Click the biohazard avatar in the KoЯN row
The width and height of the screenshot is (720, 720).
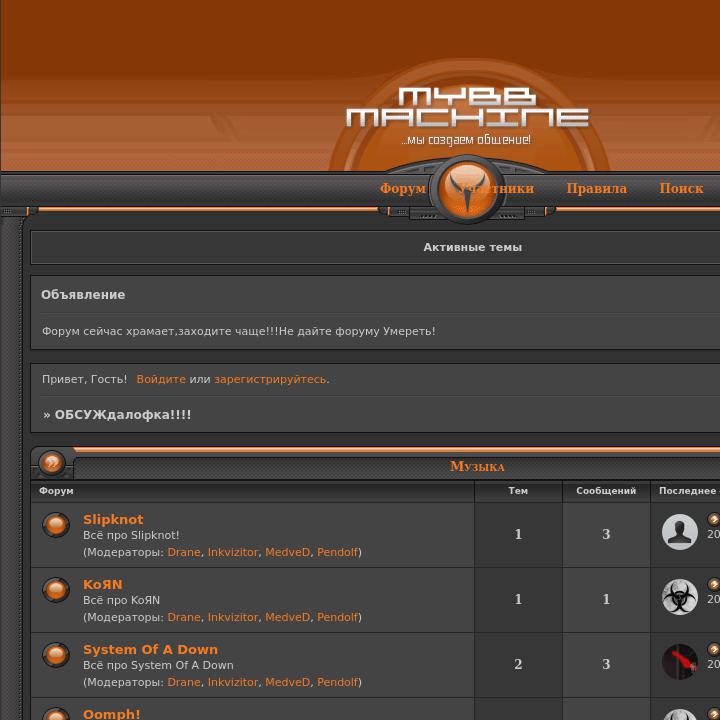pyautogui.click(x=680, y=596)
